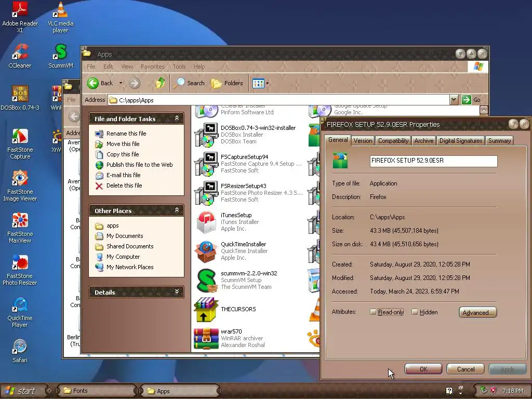Viewport: 532px width, 399px height.
Task: Open Help menu in Apps window
Action: pos(199,66)
